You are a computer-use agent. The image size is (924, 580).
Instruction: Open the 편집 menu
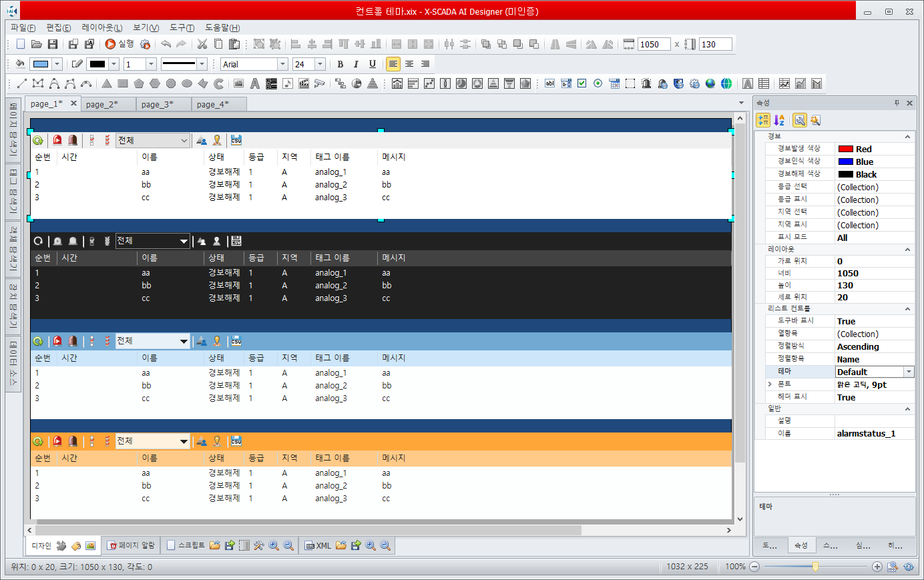tap(59, 27)
